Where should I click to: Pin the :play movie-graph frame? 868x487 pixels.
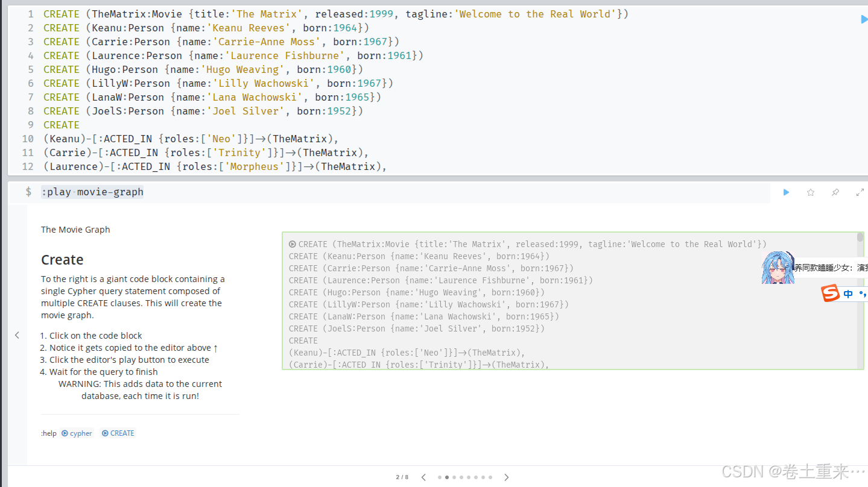tap(835, 192)
